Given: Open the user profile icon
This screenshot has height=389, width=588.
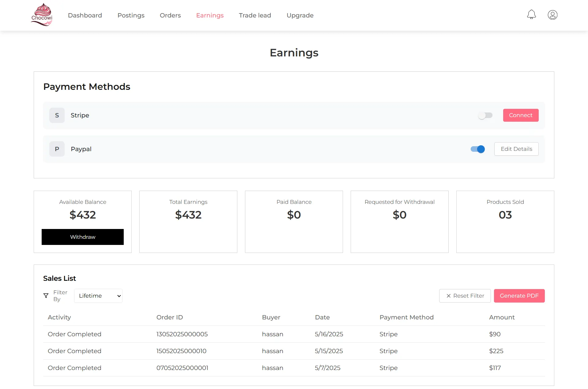Looking at the screenshot, I should click(552, 15).
